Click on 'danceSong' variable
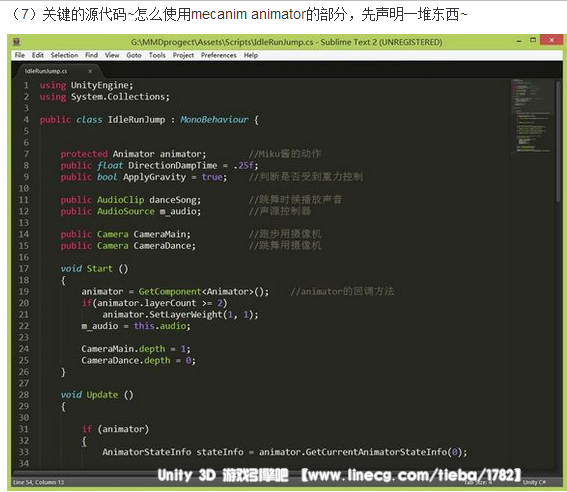567x492 pixels. coord(173,200)
